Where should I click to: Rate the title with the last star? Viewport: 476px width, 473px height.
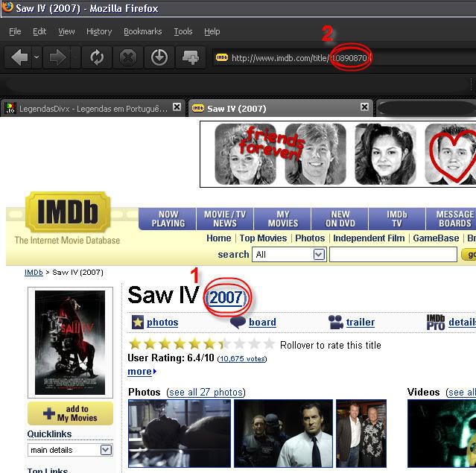pos(269,344)
